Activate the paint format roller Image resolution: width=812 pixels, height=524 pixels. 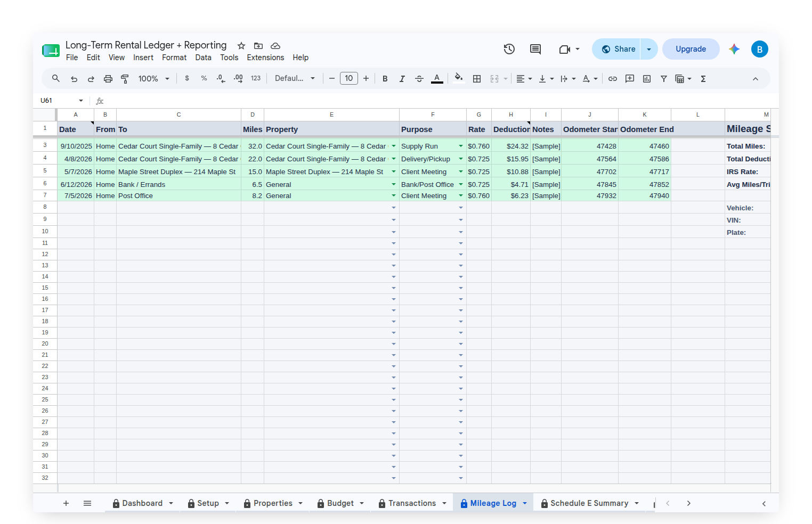125,79
